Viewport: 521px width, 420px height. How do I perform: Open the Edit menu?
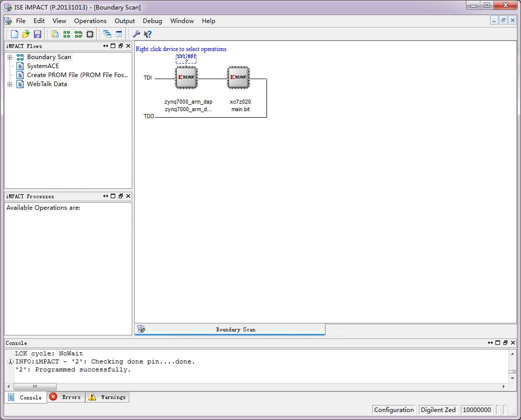pyautogui.click(x=39, y=21)
